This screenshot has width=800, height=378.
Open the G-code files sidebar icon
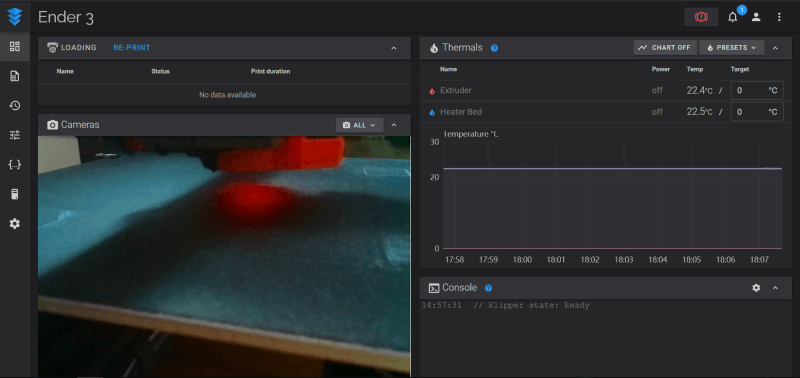15,76
